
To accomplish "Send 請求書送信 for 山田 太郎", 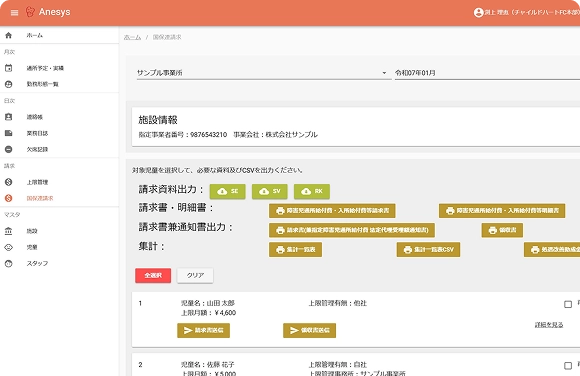I will [x=203, y=330].
